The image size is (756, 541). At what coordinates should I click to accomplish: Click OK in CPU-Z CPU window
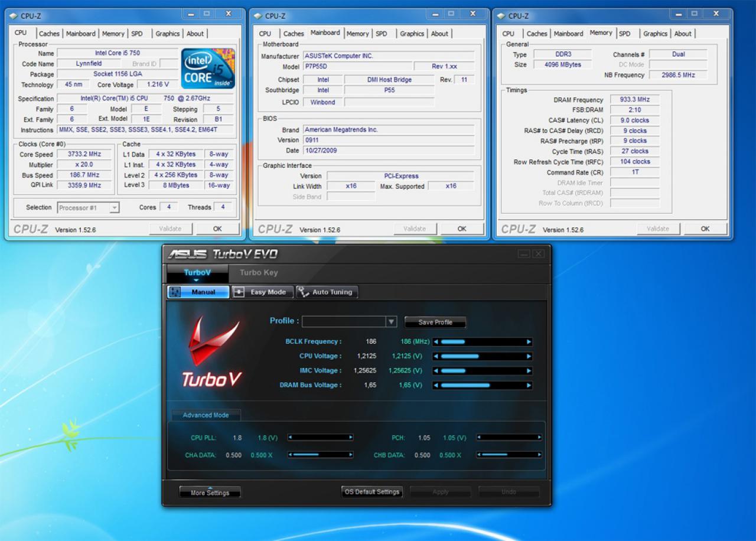(x=217, y=229)
